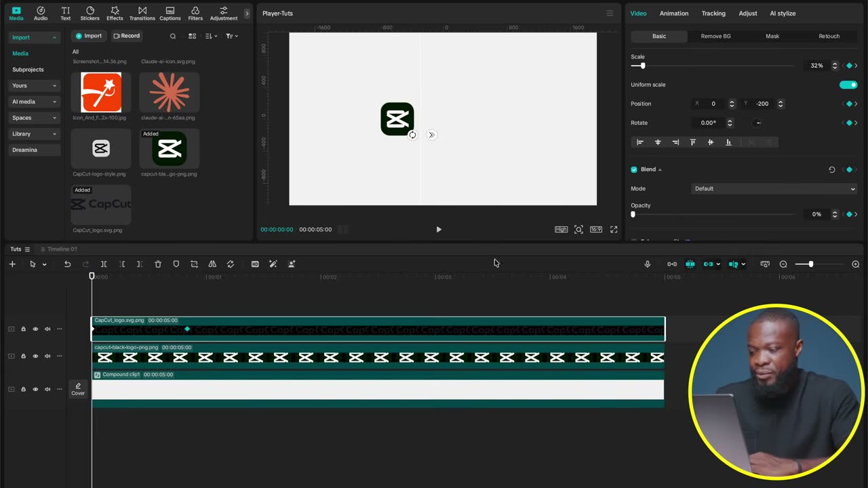Switch to the Animation tab
The width and height of the screenshot is (868, 488).
(674, 14)
